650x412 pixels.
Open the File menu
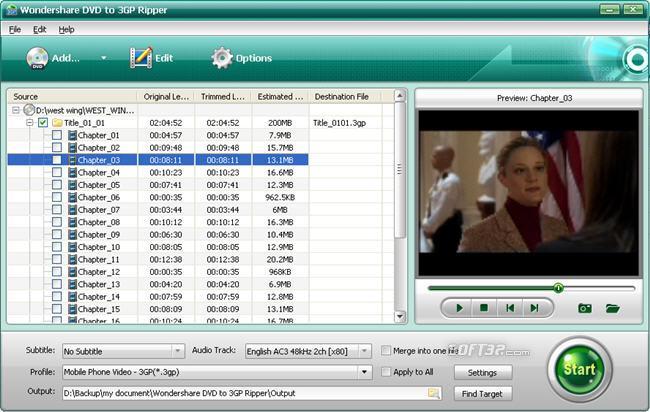click(15, 29)
